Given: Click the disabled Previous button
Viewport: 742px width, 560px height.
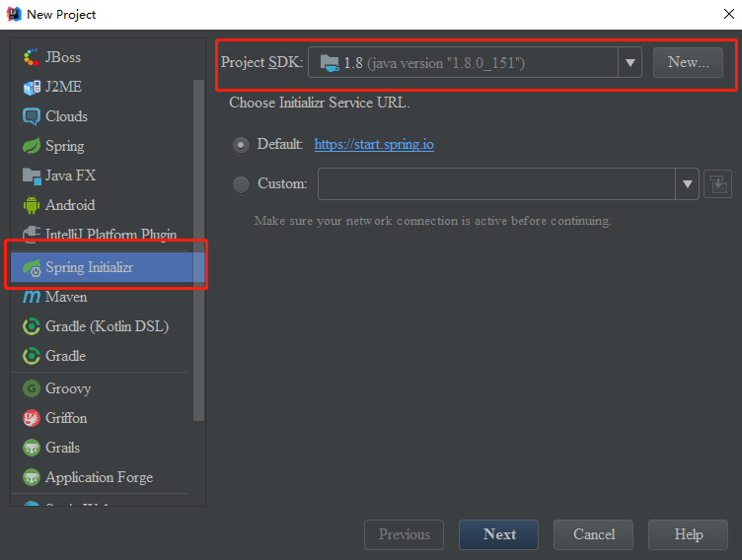Looking at the screenshot, I should point(405,534).
